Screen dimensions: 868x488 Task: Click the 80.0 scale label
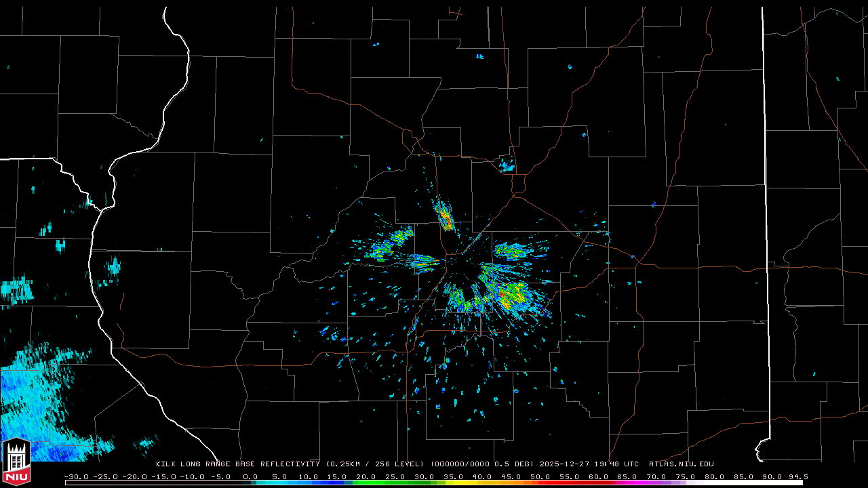tap(715, 476)
